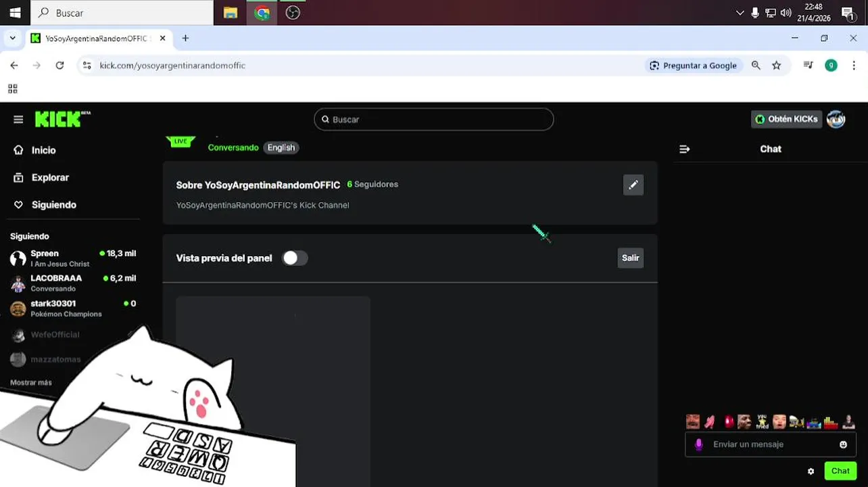
Task: Click Mostrar más under followed channels
Action: pyautogui.click(x=31, y=382)
